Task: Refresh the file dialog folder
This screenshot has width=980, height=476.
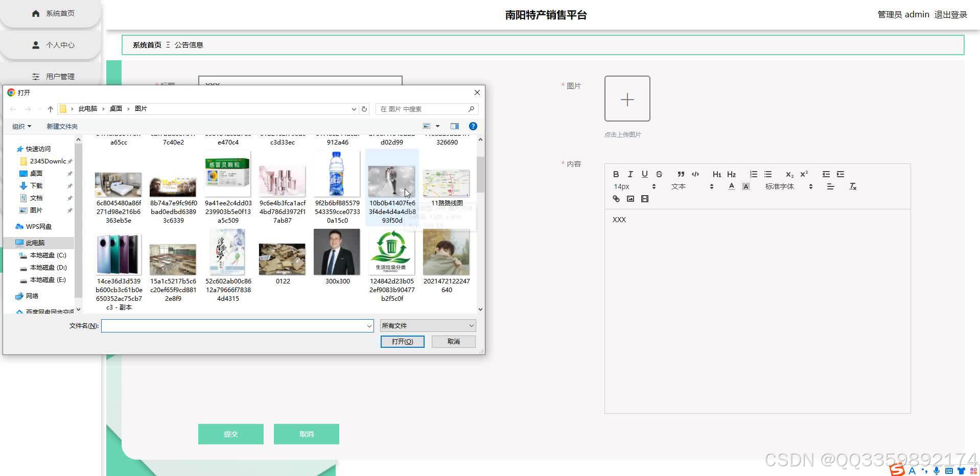Action: (x=364, y=109)
